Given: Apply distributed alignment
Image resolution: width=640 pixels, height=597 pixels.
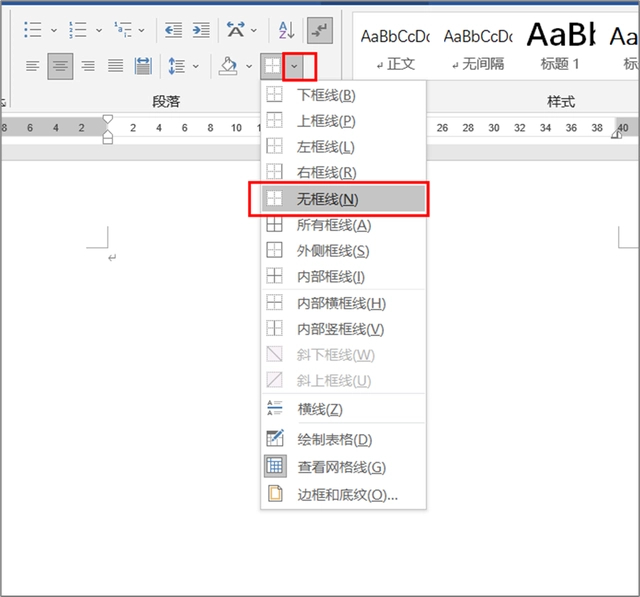Looking at the screenshot, I should [143, 66].
